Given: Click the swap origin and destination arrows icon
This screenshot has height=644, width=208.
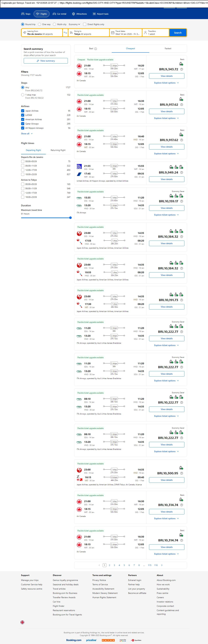Looking at the screenshot, I should pyautogui.click(x=65, y=33).
